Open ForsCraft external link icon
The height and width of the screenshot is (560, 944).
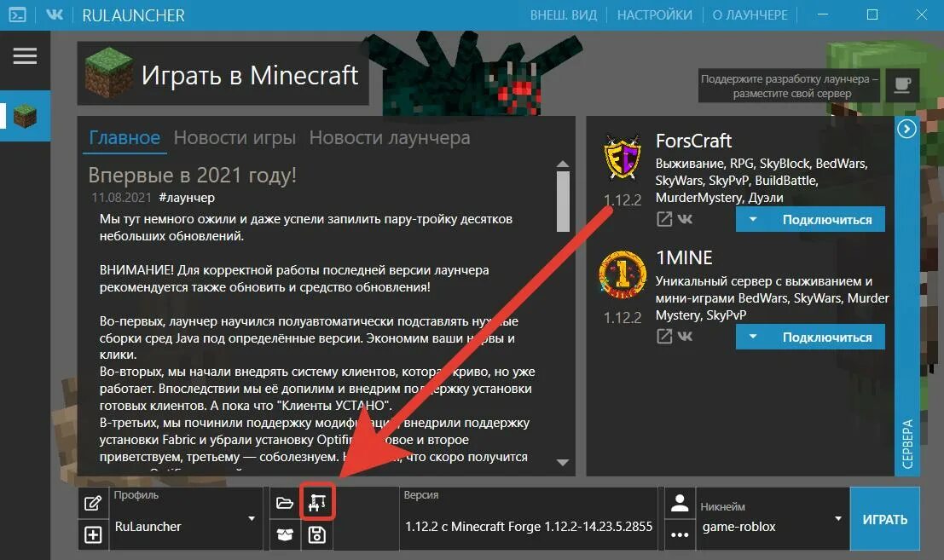tap(664, 219)
